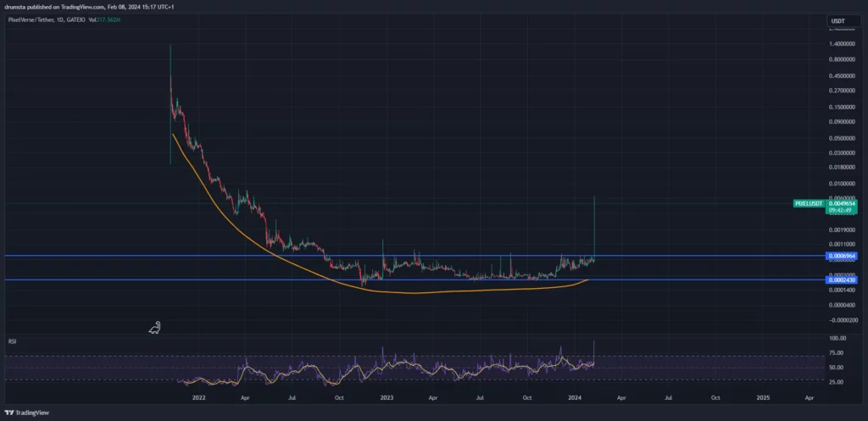Image resolution: width=868 pixels, height=421 pixels.
Task: Click the 0.0011000 price scale value
Action: [x=843, y=244]
